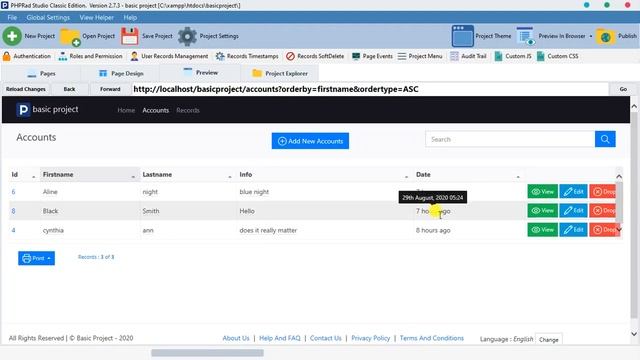
Task: Open the Print dropdown button
Action: pyautogui.click(x=36, y=258)
